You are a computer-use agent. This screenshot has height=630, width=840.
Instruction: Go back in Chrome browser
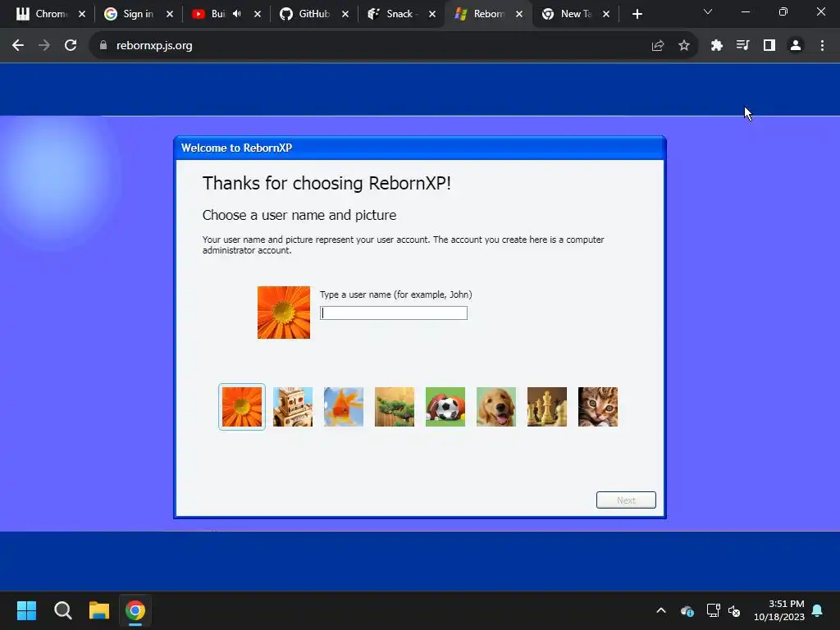[18, 46]
